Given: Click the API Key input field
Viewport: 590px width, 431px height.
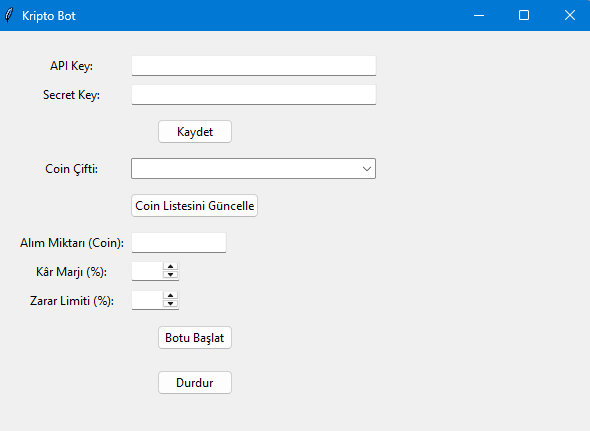Looking at the screenshot, I should [254, 65].
